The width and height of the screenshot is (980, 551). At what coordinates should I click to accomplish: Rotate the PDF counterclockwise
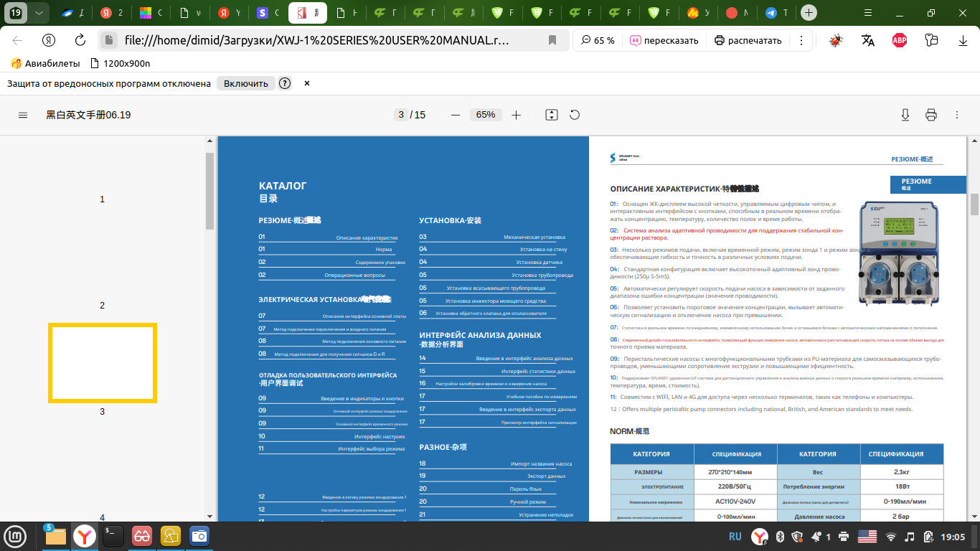tap(575, 115)
